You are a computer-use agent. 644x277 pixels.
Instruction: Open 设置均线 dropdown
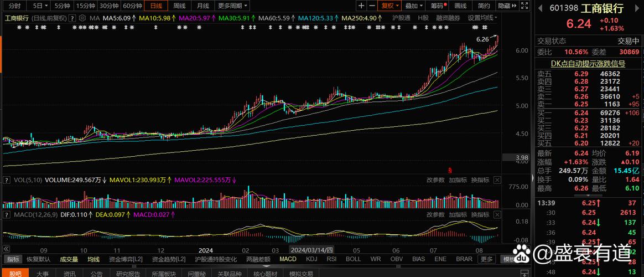coord(482,18)
